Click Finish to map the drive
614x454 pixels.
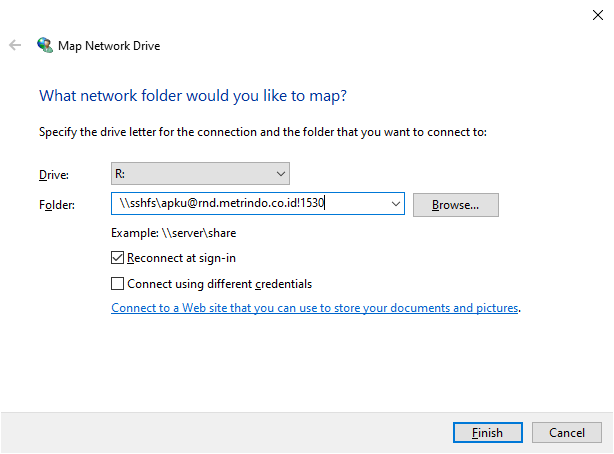point(488,432)
